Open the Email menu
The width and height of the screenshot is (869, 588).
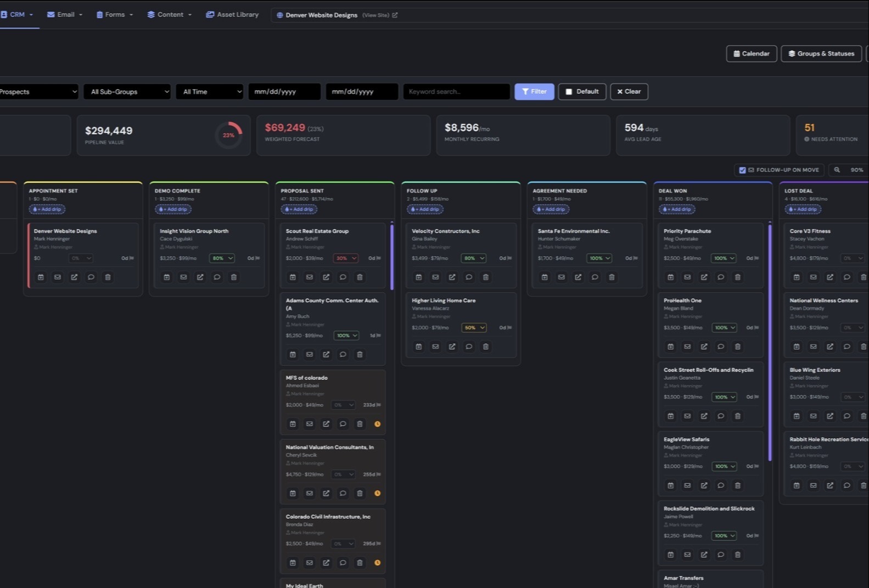tap(65, 15)
